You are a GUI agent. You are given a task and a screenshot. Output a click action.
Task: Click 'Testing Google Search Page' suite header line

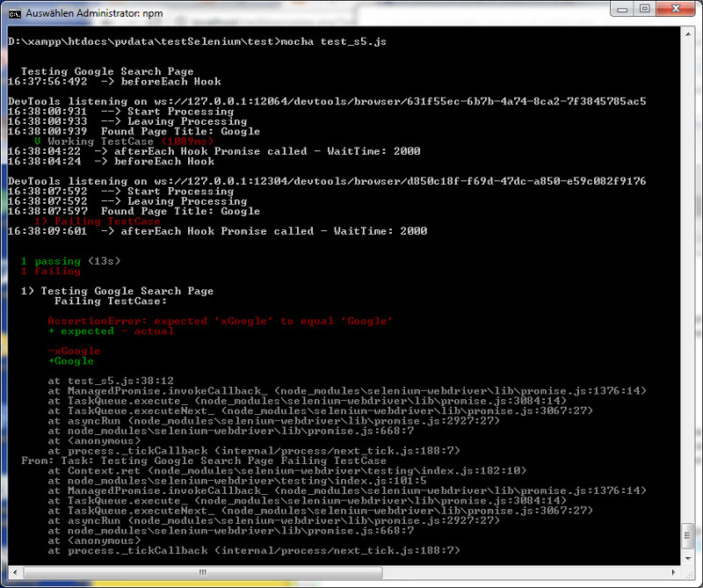pyautogui.click(x=107, y=71)
